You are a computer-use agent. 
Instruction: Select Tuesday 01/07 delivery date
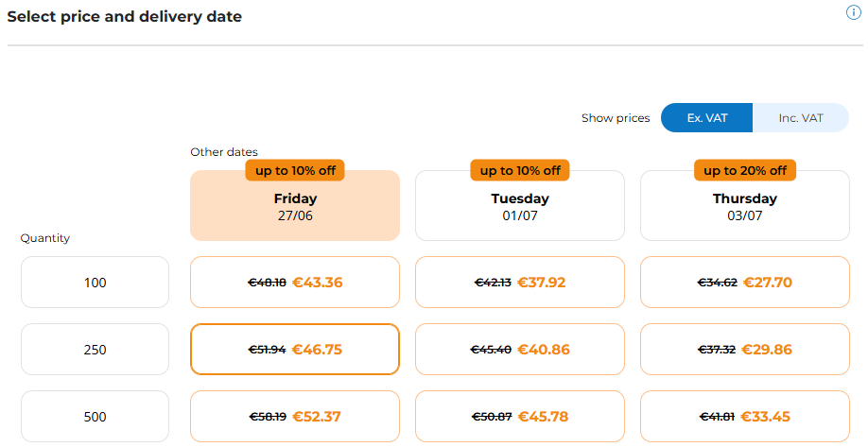coord(520,207)
